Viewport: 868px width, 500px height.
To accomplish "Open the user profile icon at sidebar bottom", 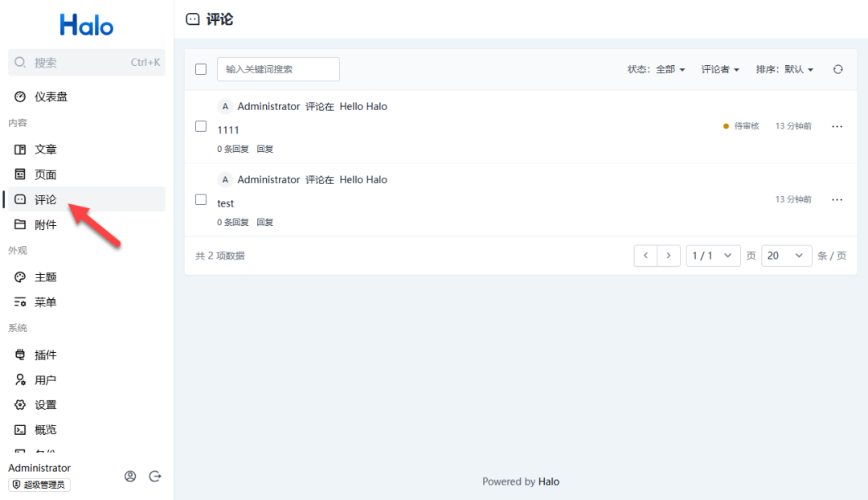I will point(130,476).
